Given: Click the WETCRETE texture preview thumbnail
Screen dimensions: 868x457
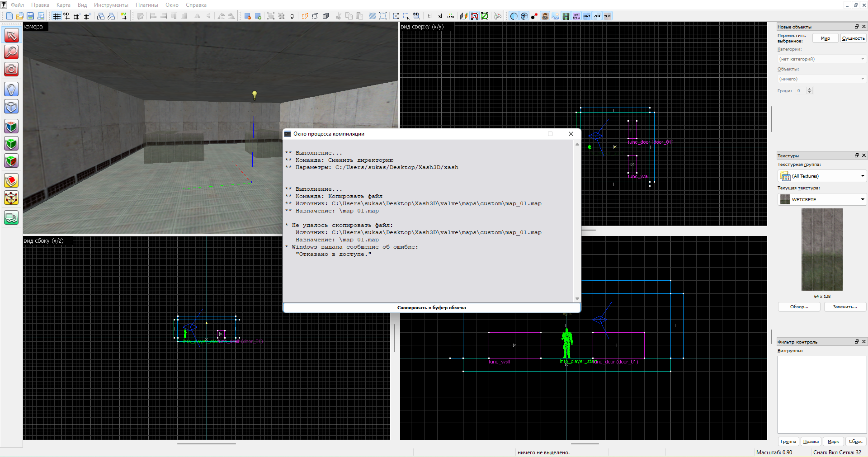Looking at the screenshot, I should [821, 249].
